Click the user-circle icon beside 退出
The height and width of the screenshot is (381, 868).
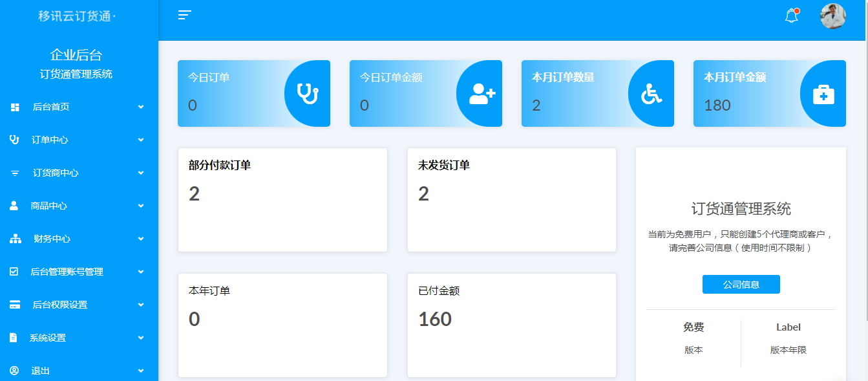pyautogui.click(x=14, y=371)
